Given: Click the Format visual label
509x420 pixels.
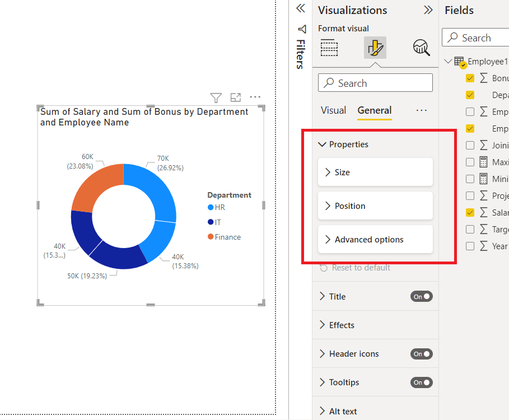Looking at the screenshot, I should tap(343, 29).
